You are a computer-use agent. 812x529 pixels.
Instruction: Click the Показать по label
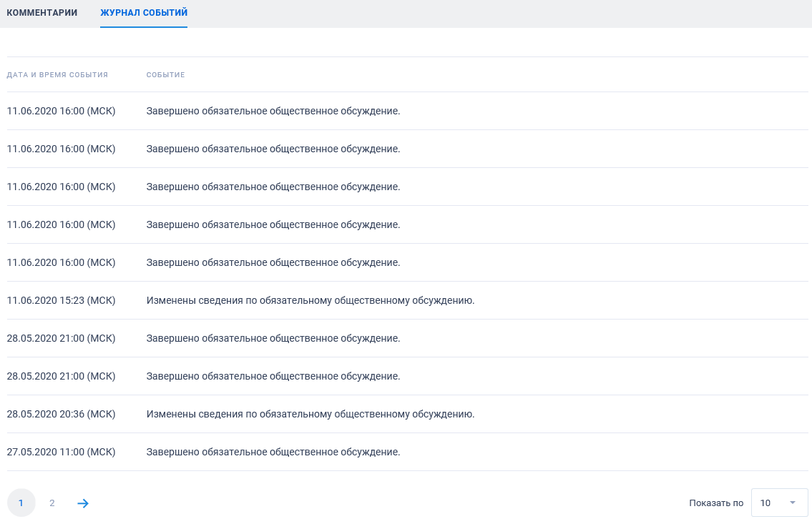[x=716, y=503]
